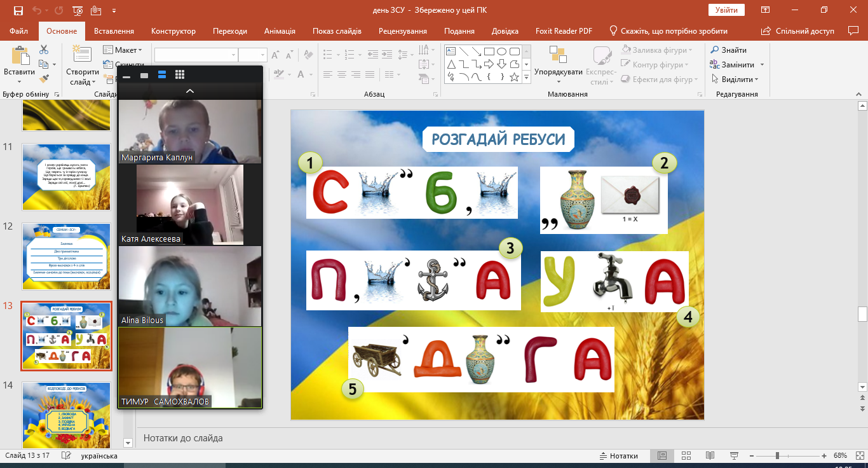Toggle the Нотатки notes pane
Screen dimensions: 868x468
(619, 456)
